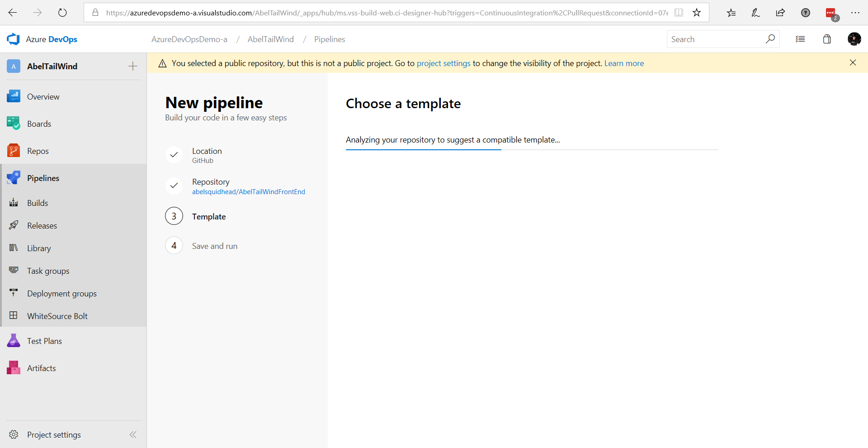Screen dimensions: 868x448
Task: Collapse the sidebar with double chevron
Action: pos(133,435)
